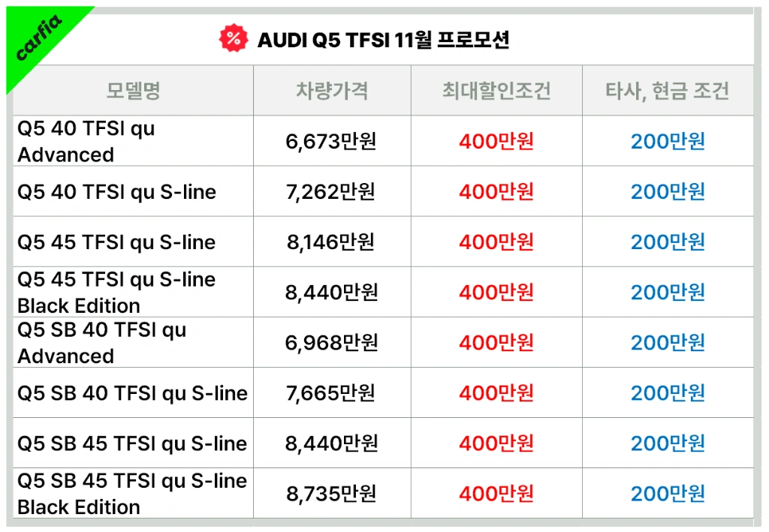Click the 6,968만원 price cell
Screen dimensions: 769x532
(331, 343)
